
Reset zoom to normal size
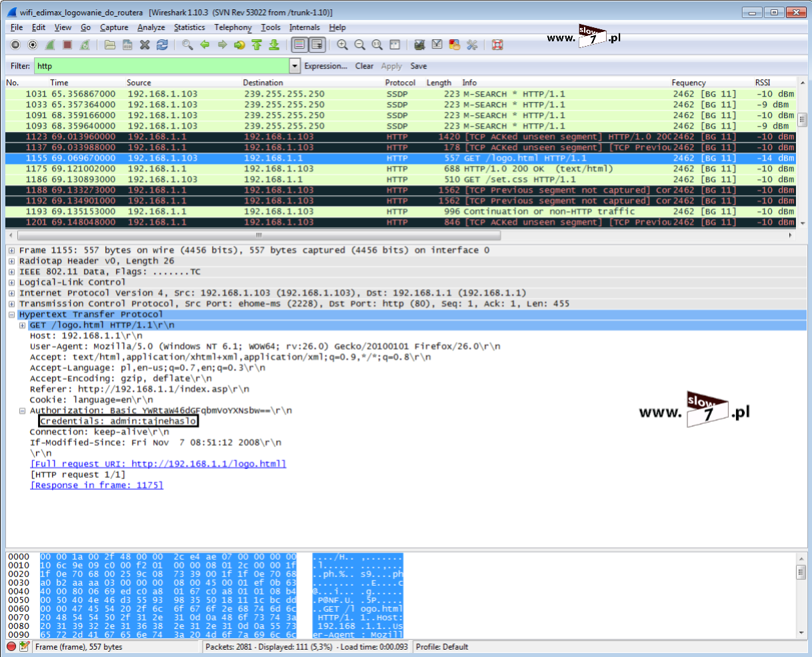(x=377, y=45)
